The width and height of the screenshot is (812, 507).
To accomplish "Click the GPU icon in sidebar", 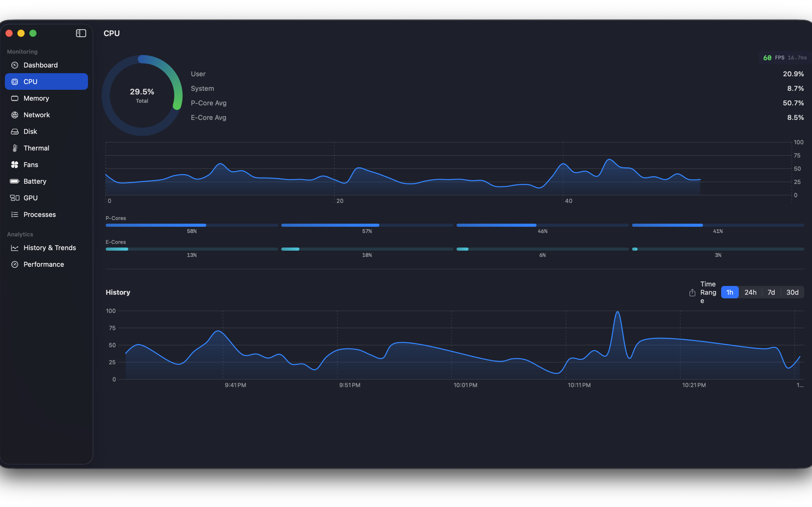I will pos(15,198).
